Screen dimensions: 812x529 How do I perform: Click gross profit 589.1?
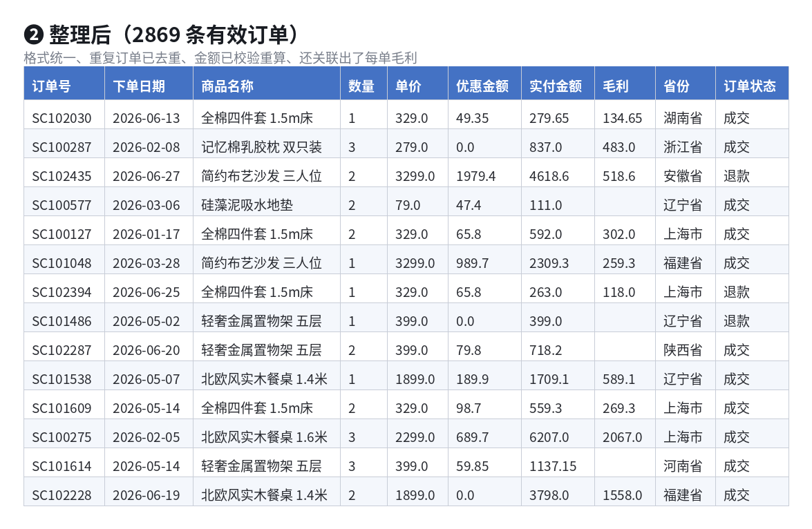coord(619,379)
